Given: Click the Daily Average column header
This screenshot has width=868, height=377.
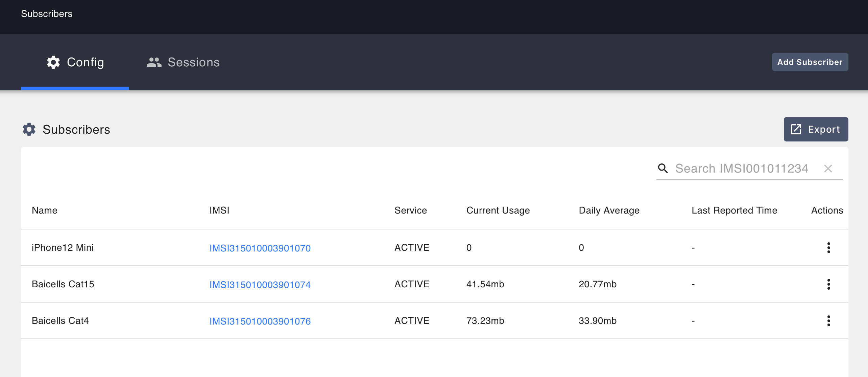Looking at the screenshot, I should point(609,210).
